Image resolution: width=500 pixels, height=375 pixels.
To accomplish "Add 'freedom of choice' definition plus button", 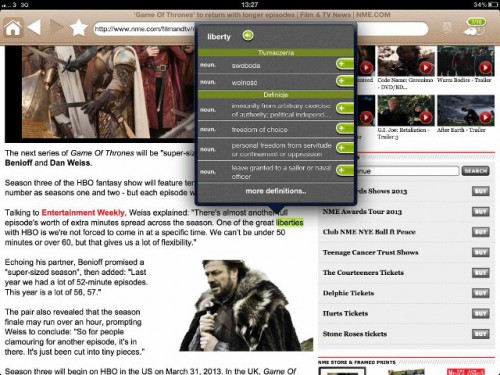I will click(345, 128).
